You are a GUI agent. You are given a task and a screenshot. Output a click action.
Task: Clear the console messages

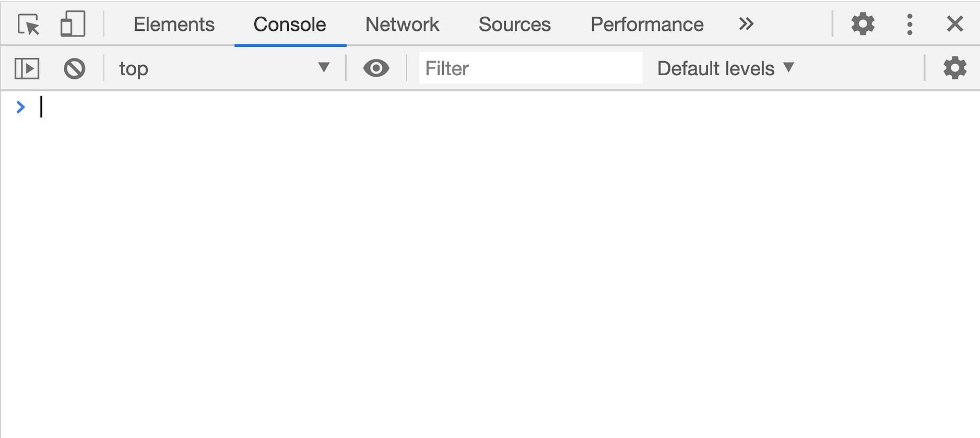point(75,68)
